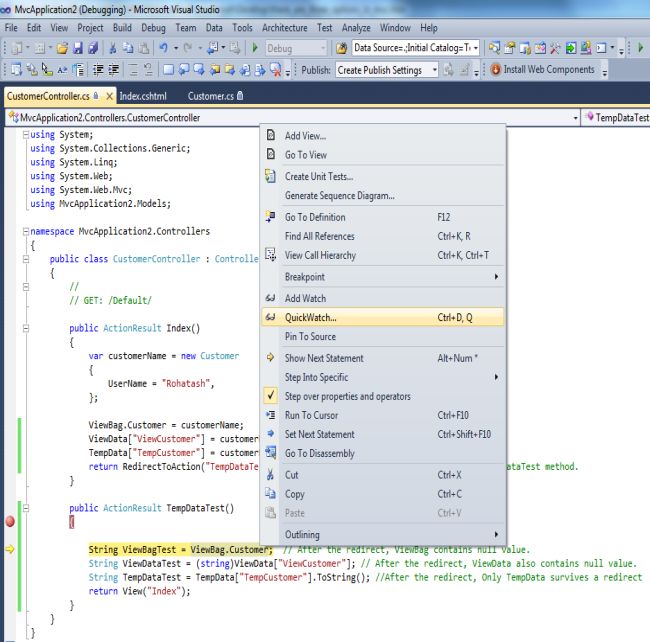Screen dimensions: 650x642
Task: Click the Add View icon in the context menu
Action: [270, 136]
